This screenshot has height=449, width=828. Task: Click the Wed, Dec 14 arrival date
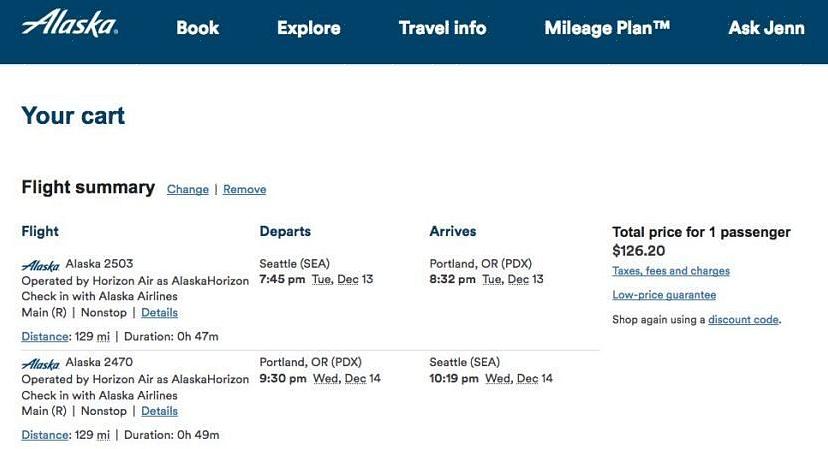coord(519,378)
